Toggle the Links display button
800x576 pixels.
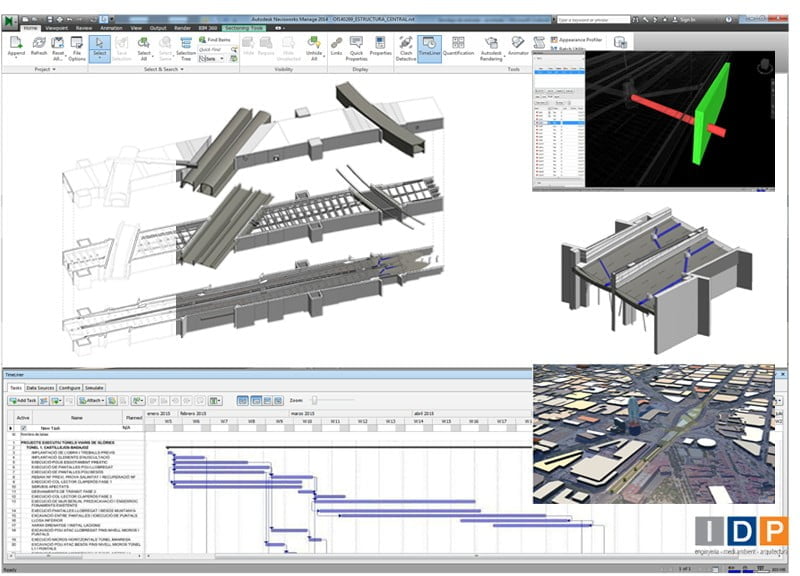pos(335,48)
